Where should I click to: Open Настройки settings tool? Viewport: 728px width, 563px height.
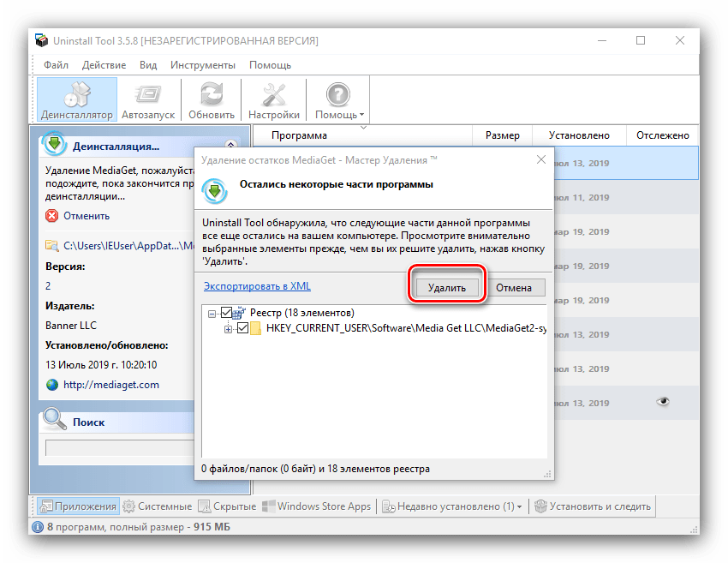(274, 100)
